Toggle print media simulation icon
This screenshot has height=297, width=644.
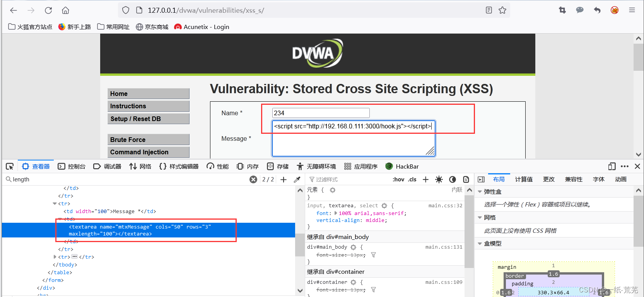pos(466,179)
